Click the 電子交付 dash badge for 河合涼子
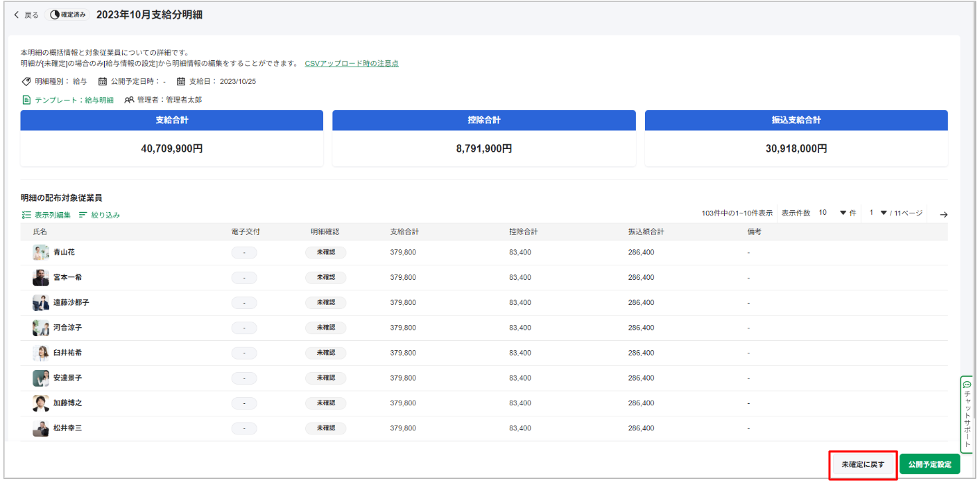This screenshot has height=483, width=980. click(x=244, y=328)
